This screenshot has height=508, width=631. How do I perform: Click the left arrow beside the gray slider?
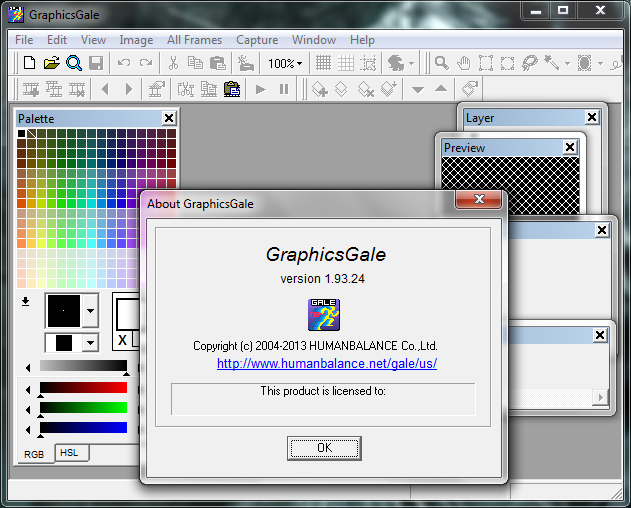click(28, 368)
